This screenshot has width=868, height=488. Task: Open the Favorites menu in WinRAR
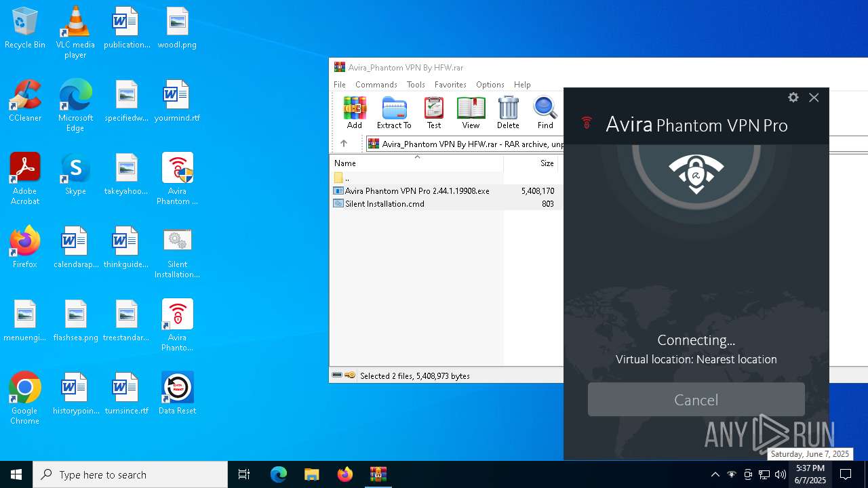450,85
